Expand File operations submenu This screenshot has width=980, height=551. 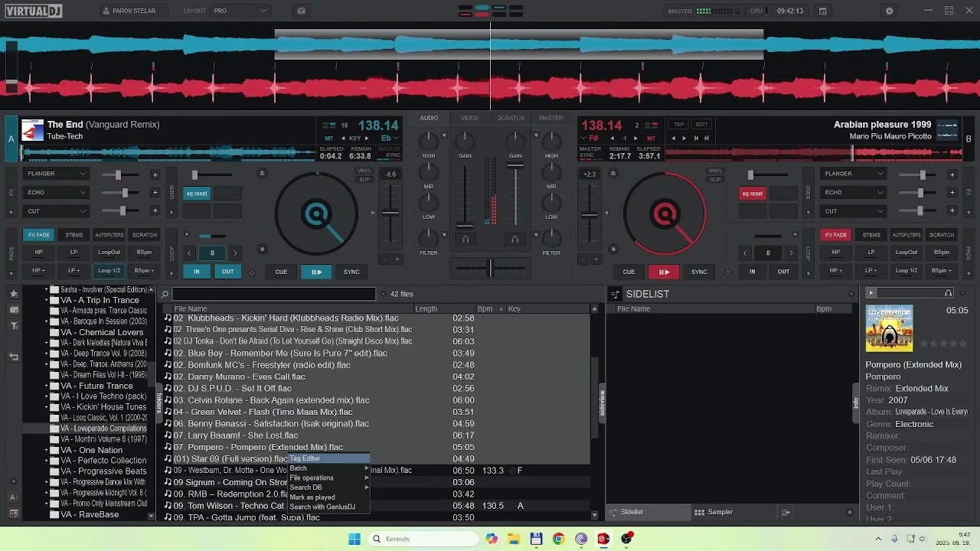[329, 478]
